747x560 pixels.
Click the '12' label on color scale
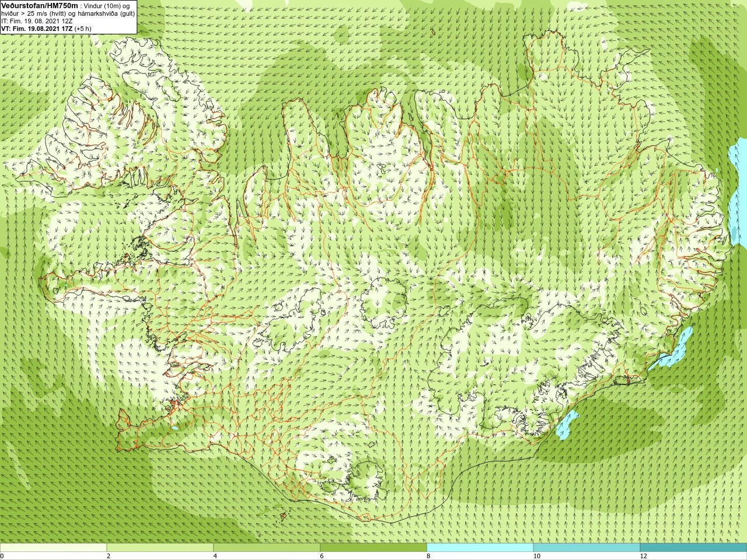coord(643,556)
